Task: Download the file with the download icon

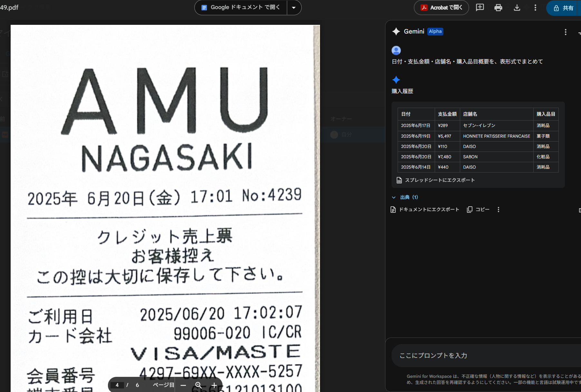Action: click(517, 7)
